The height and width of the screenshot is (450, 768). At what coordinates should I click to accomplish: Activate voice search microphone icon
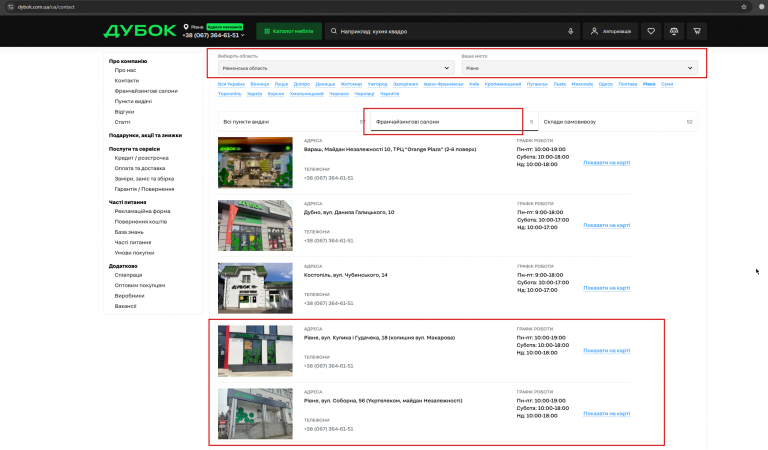(x=571, y=31)
